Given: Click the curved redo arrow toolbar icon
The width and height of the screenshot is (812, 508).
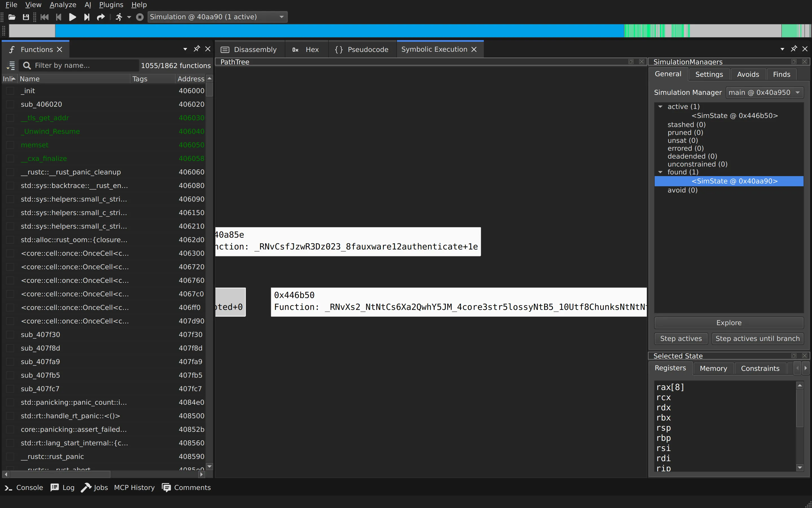Looking at the screenshot, I should click(101, 17).
